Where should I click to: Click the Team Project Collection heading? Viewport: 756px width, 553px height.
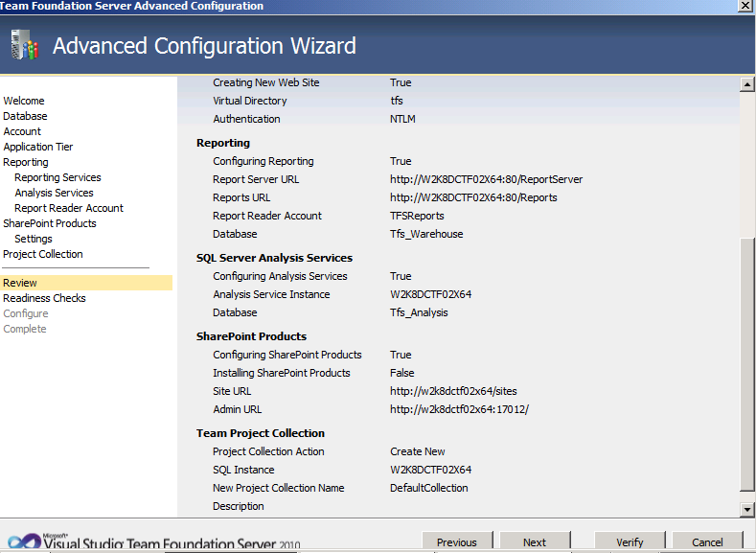[261, 433]
